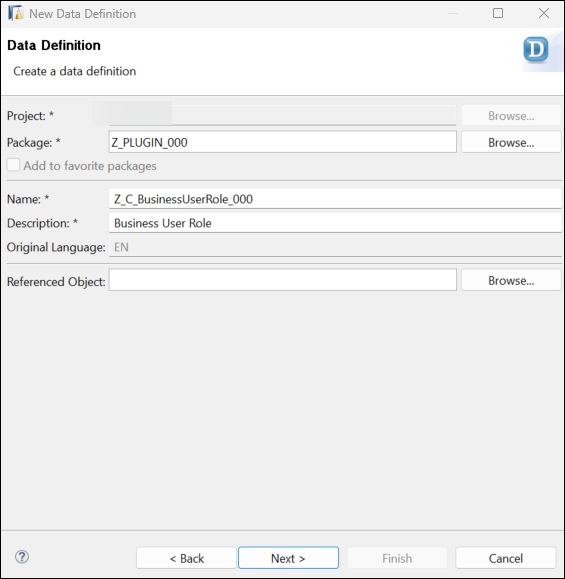Click the 'Package: *' label

(34, 143)
